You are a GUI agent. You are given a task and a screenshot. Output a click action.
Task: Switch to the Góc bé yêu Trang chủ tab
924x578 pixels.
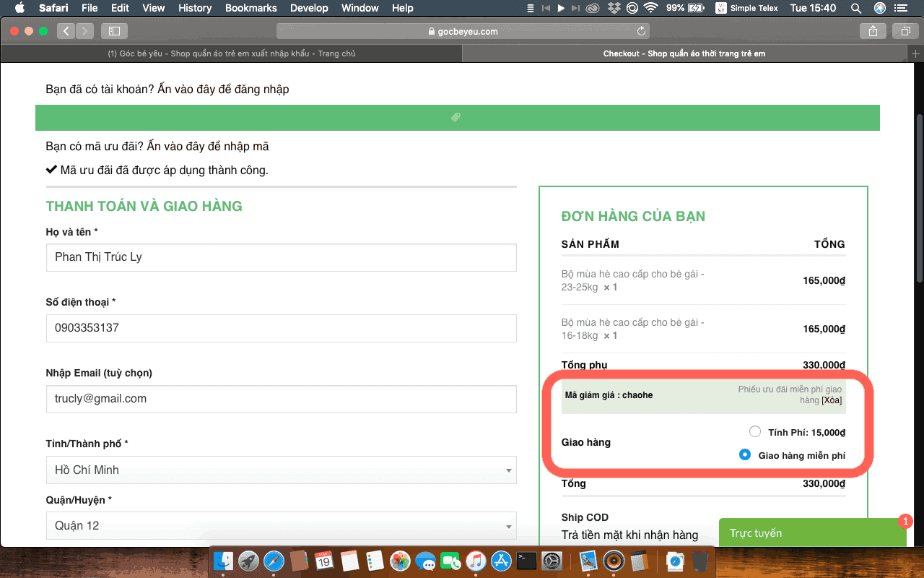(x=231, y=53)
